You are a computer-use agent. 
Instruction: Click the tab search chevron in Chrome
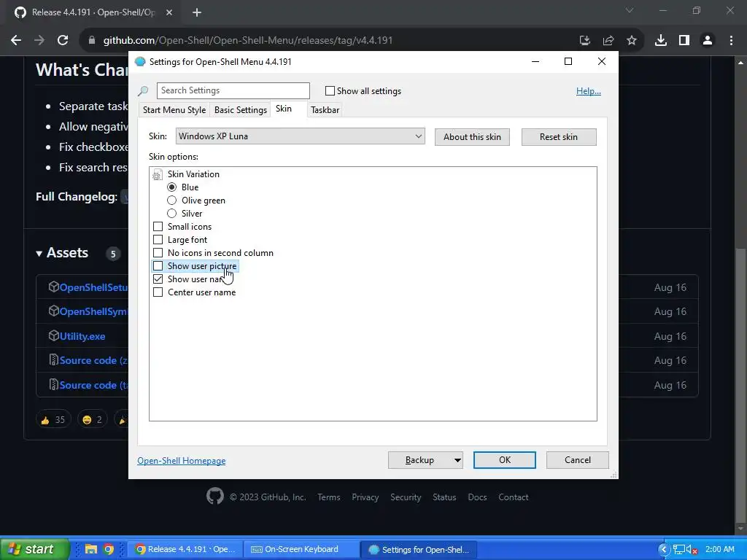[x=630, y=10]
